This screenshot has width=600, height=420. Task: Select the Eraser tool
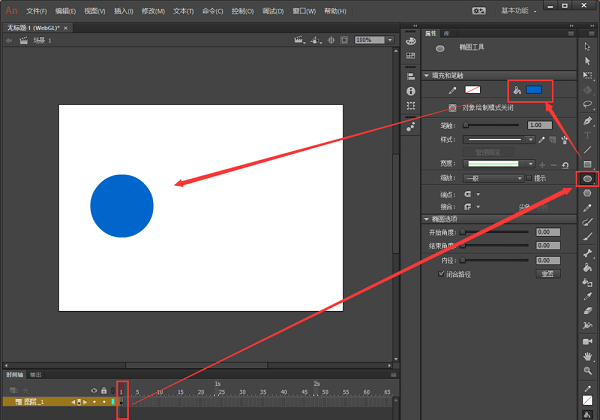pos(588,311)
